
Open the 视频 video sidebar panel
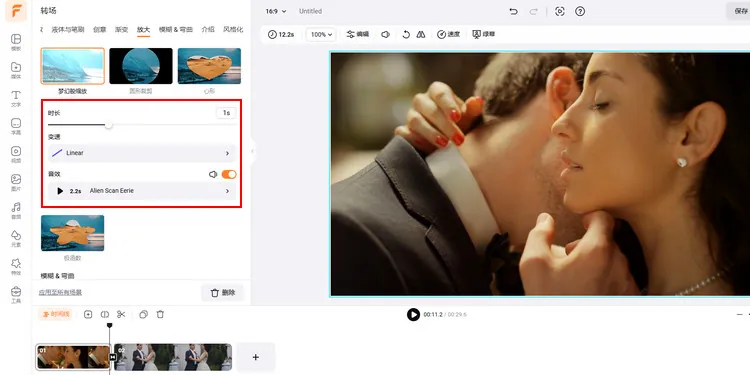16,154
